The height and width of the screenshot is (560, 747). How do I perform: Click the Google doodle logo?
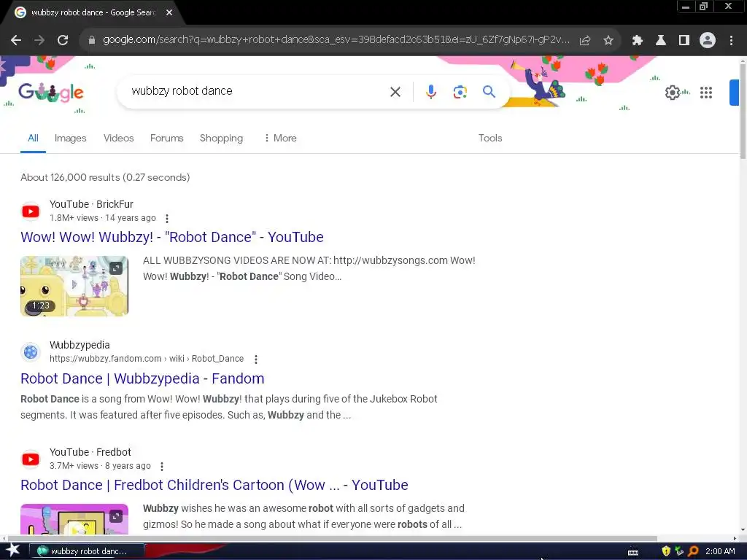pyautogui.click(x=51, y=93)
